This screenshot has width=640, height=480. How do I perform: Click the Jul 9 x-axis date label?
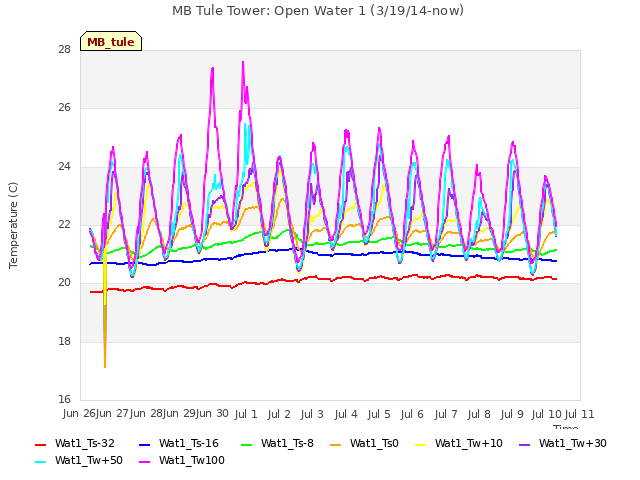click(512, 414)
